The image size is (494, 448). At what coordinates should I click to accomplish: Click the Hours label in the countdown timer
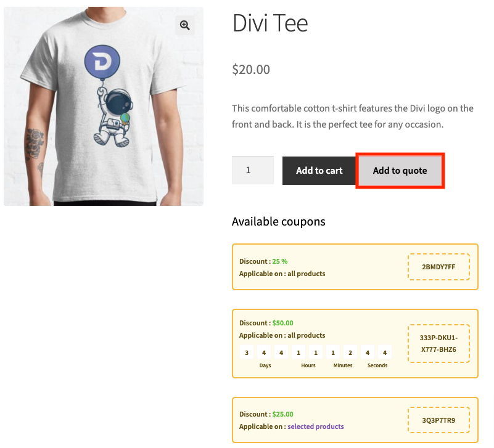(x=308, y=365)
